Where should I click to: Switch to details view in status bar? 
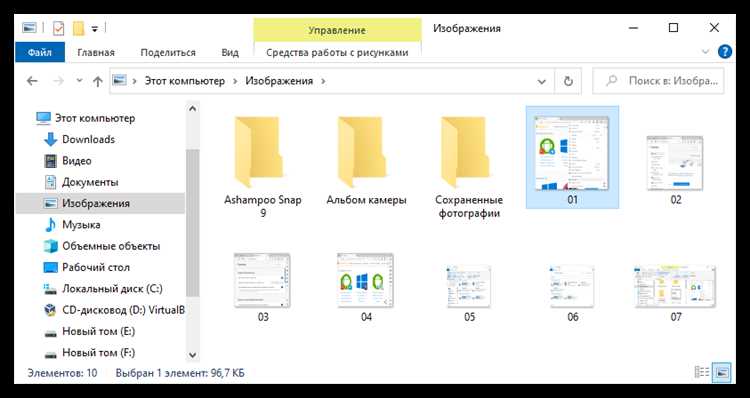tap(701, 372)
